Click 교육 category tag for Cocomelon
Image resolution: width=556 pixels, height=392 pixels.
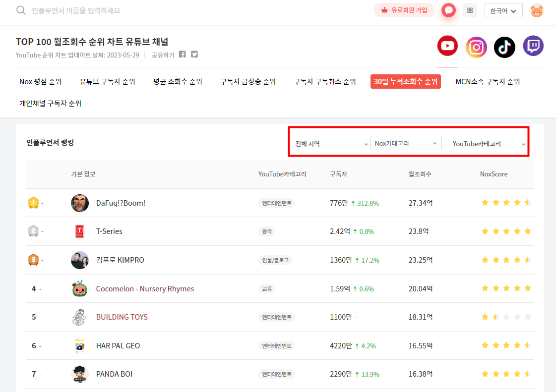tap(267, 289)
